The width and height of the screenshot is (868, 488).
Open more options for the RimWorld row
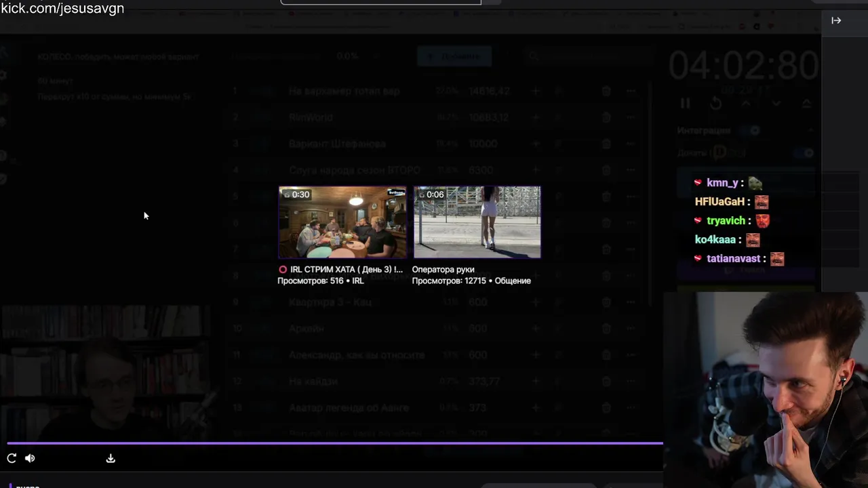[631, 117]
